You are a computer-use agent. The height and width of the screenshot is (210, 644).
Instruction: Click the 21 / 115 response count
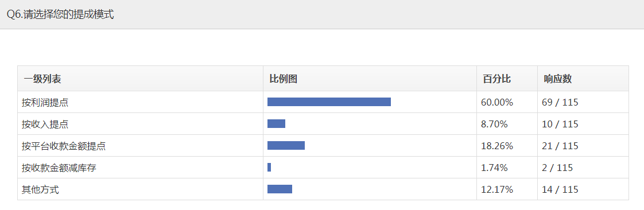pos(560,146)
